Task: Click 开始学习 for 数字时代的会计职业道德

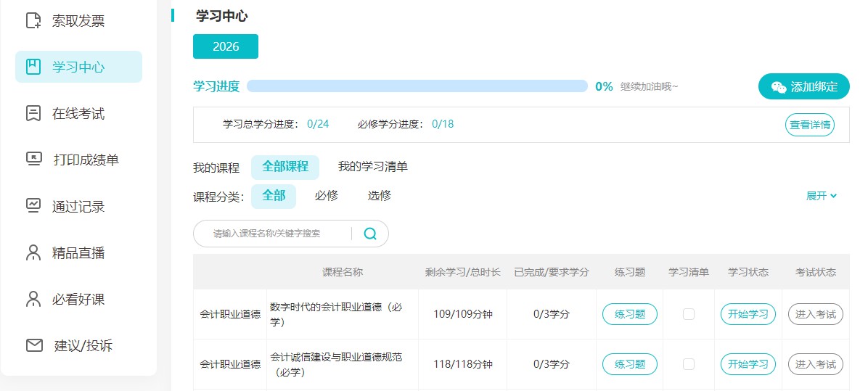Action: pos(748,314)
